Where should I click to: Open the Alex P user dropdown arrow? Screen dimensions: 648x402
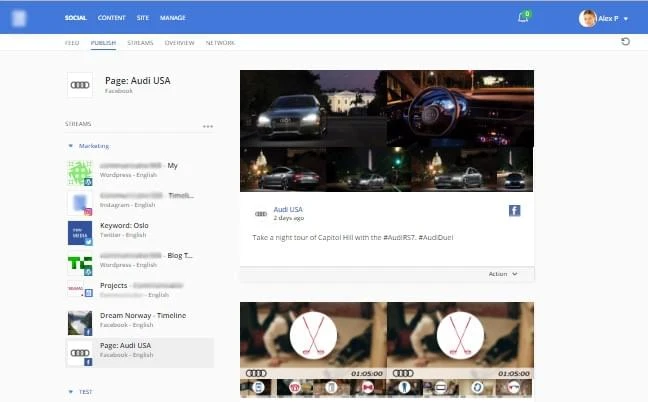[x=626, y=19]
